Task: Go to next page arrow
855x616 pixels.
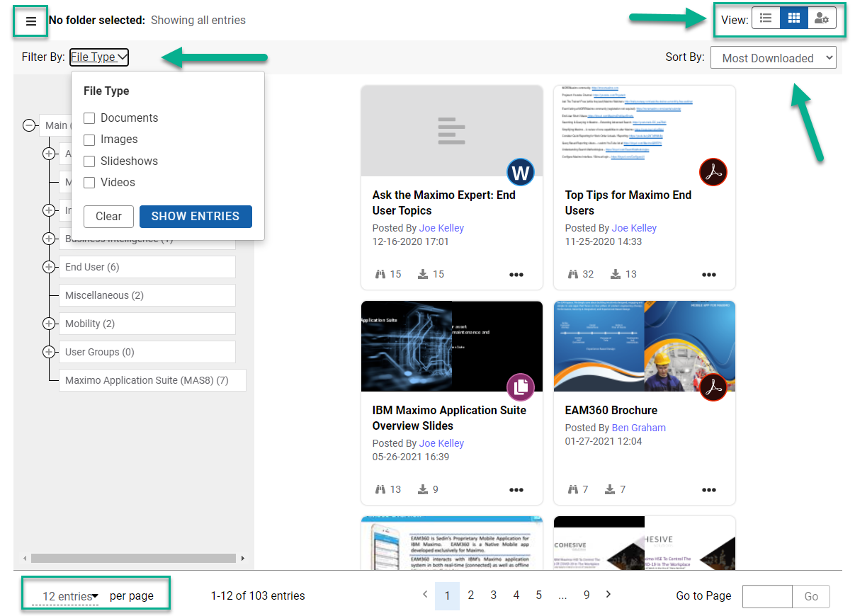Action: (x=608, y=594)
